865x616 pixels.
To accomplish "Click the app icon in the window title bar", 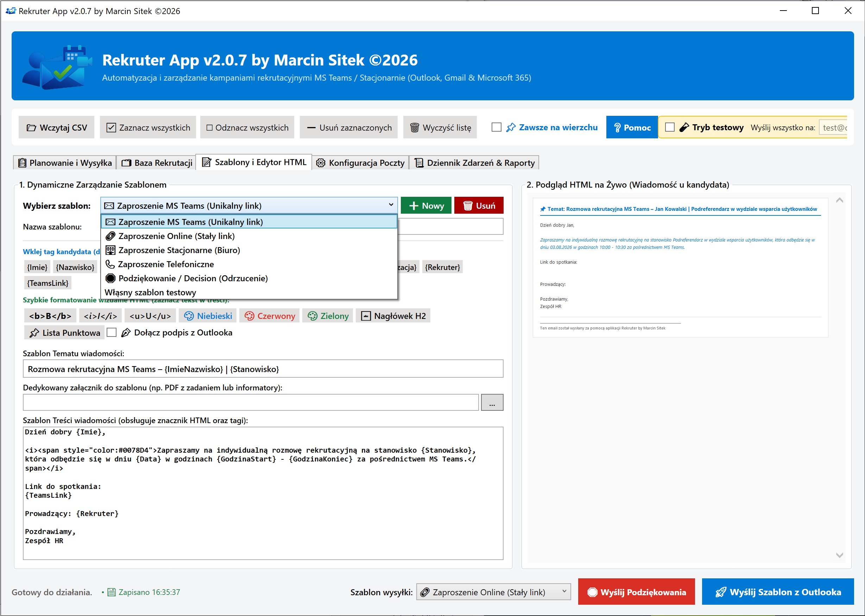I will coord(11,11).
